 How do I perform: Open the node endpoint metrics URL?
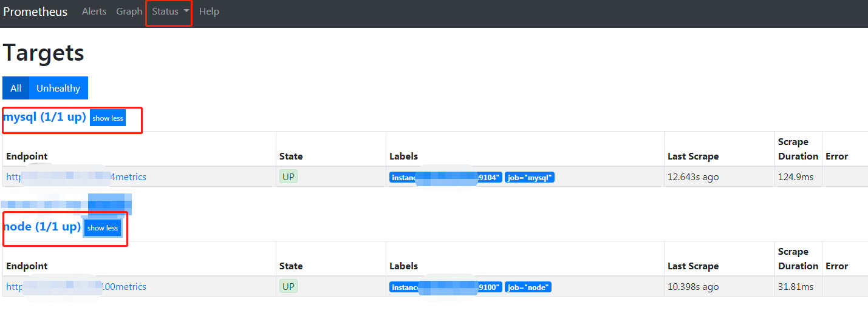click(76, 287)
